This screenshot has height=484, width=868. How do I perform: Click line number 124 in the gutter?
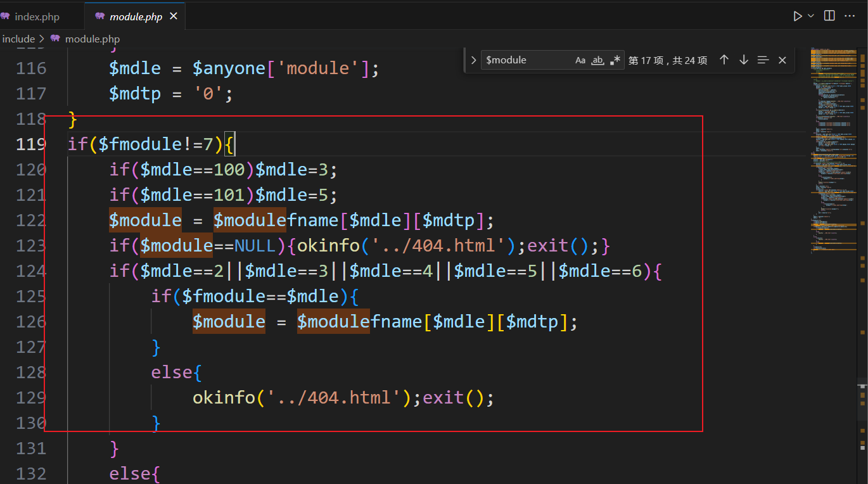point(31,271)
